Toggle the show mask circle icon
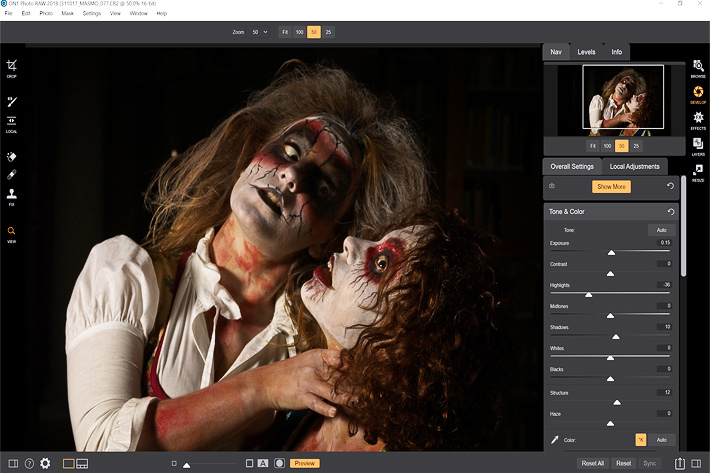The width and height of the screenshot is (710, 473). click(279, 463)
